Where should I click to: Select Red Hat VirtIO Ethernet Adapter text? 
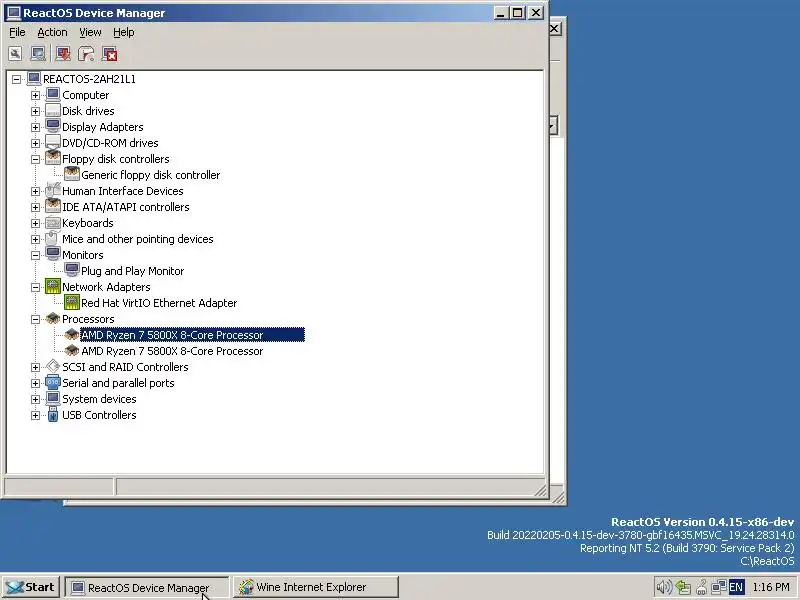pyautogui.click(x=159, y=303)
